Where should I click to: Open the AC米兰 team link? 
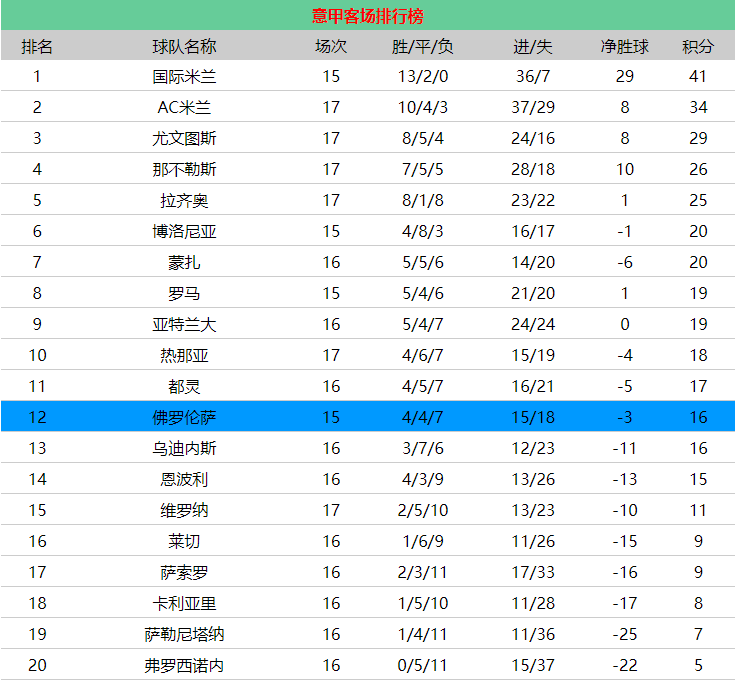pyautogui.click(x=184, y=107)
